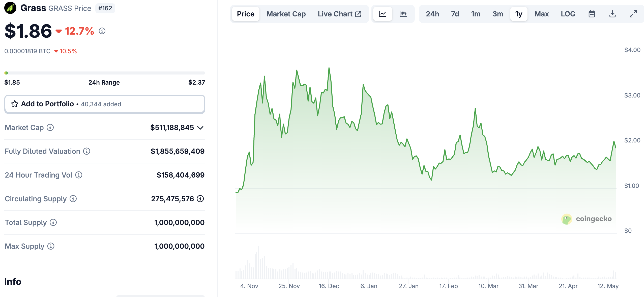This screenshot has height=297, width=644.
Task: Click the Grass coin logo icon
Action: [x=10, y=8]
